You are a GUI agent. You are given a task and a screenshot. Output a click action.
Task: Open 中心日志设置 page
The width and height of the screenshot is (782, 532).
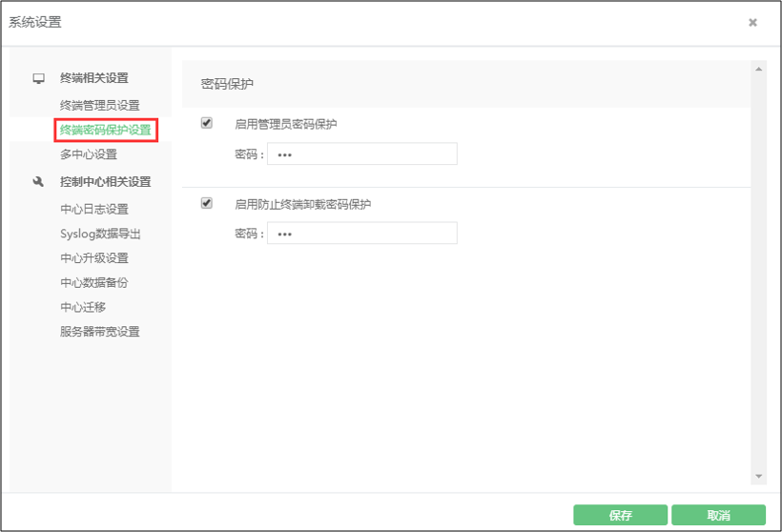[x=94, y=209]
